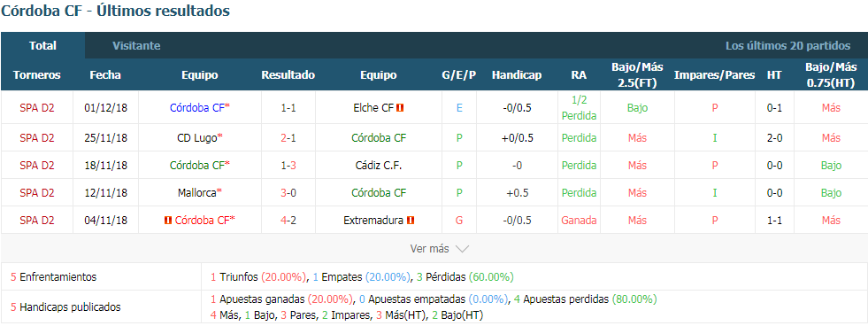The height and width of the screenshot is (326, 868).
Task: Click the Impares/Pares column header
Action: click(x=714, y=74)
